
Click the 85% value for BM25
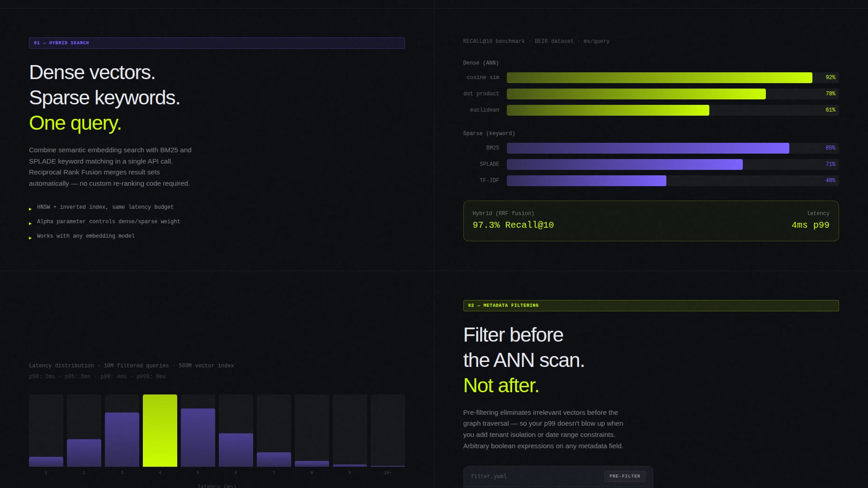click(830, 148)
